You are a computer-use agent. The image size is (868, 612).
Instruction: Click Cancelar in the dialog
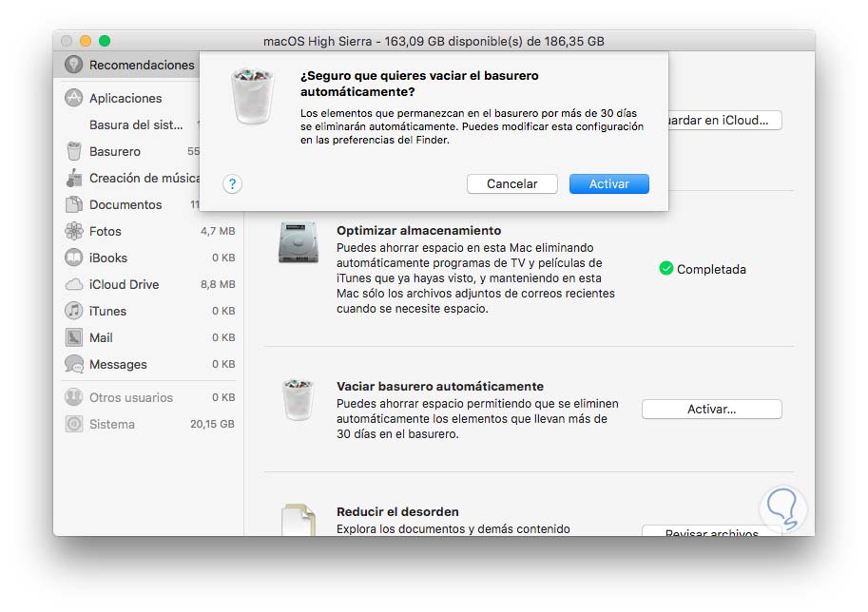(512, 183)
